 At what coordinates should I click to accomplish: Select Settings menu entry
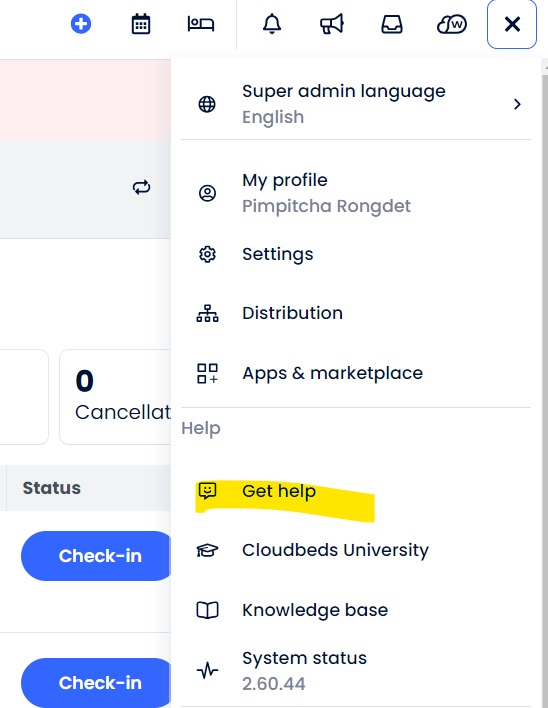pos(356,254)
